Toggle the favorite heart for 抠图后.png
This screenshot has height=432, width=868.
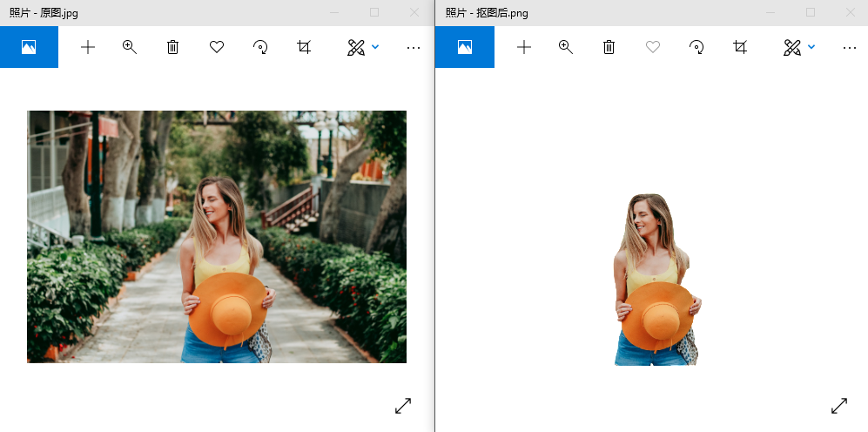tap(653, 47)
